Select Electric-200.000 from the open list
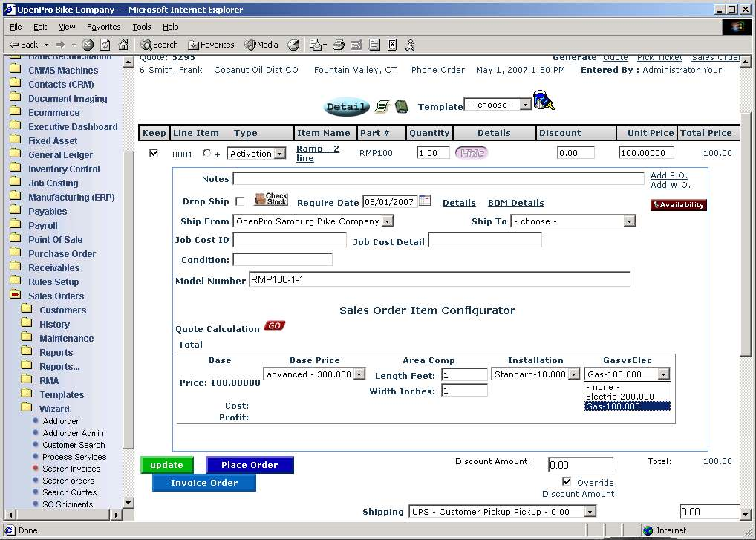 coord(620,397)
